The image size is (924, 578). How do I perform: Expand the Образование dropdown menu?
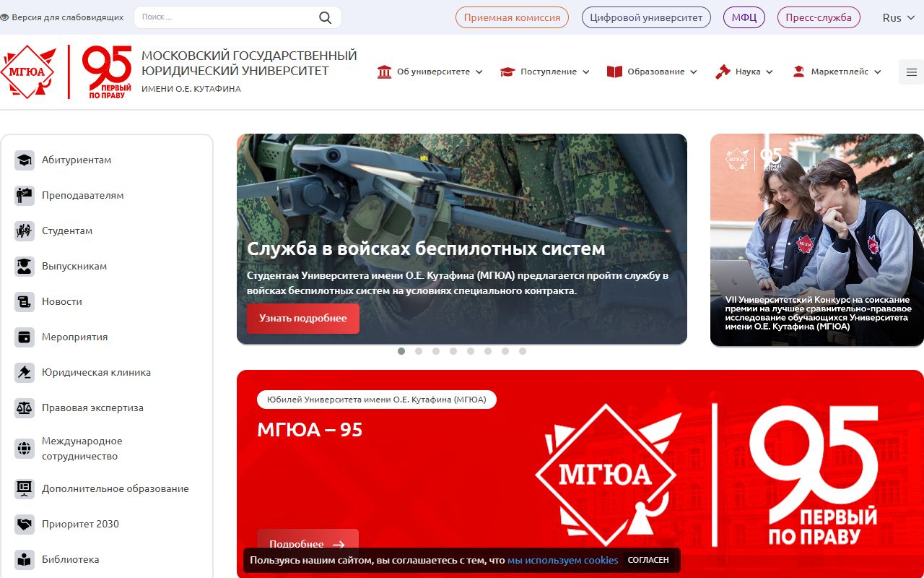click(x=652, y=72)
